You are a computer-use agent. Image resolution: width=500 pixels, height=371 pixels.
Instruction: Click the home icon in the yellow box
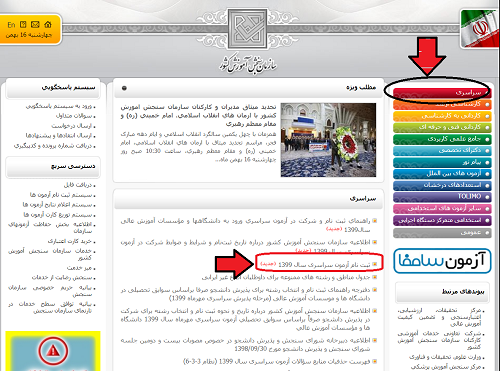(48, 24)
